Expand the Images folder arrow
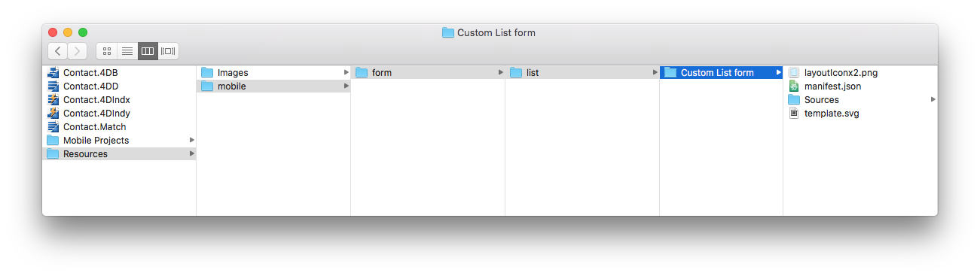980x276 pixels. point(347,73)
